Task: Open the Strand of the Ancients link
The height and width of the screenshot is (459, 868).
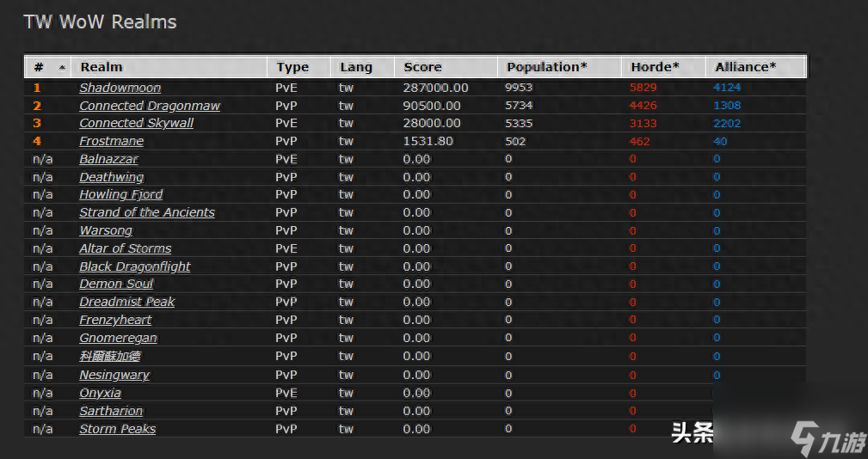Action: click(147, 212)
